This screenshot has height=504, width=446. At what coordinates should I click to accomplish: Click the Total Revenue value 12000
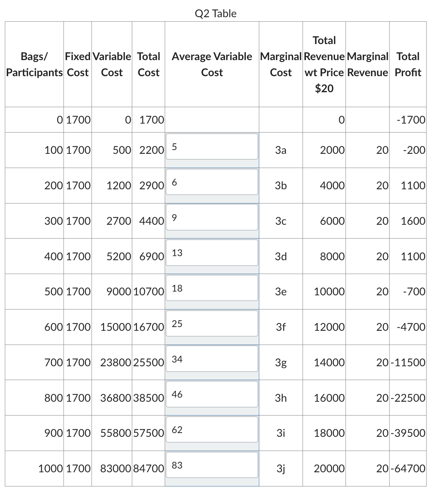pos(329,327)
